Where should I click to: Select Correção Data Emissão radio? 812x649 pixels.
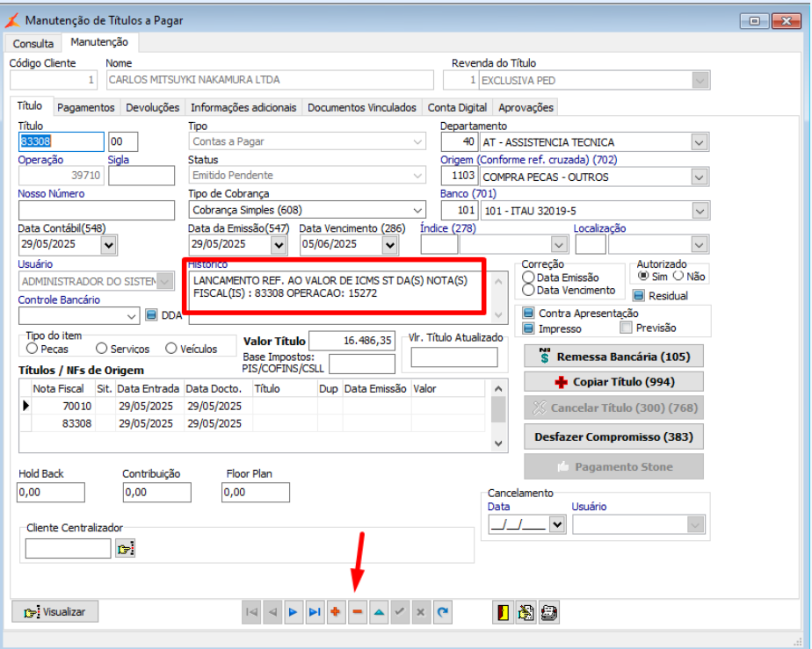point(528,278)
